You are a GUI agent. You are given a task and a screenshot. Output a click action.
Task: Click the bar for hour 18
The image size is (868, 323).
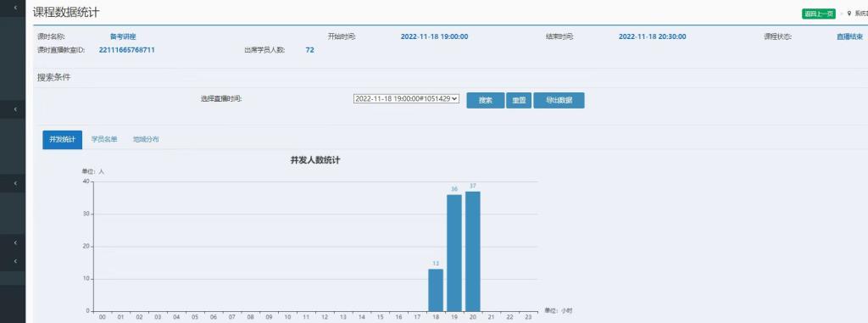pyautogui.click(x=436, y=290)
